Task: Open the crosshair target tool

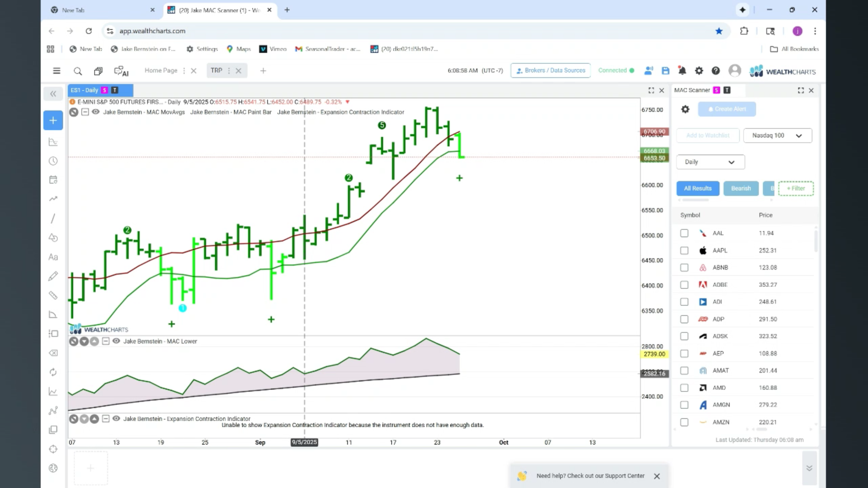Action: pyautogui.click(x=53, y=449)
